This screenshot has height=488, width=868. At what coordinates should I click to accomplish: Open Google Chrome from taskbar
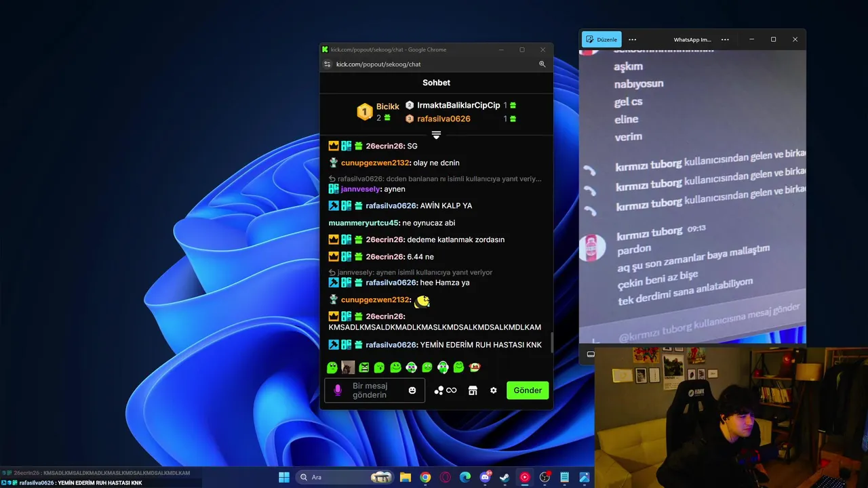click(x=425, y=477)
